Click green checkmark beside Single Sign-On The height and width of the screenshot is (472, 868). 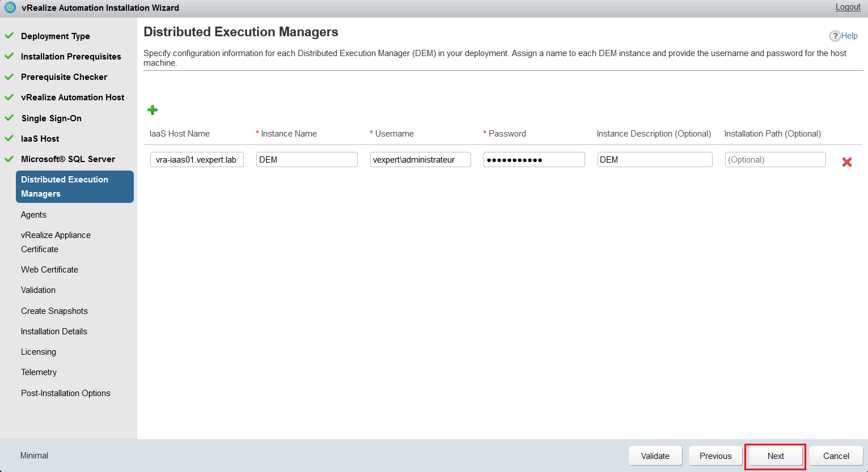pyautogui.click(x=9, y=118)
